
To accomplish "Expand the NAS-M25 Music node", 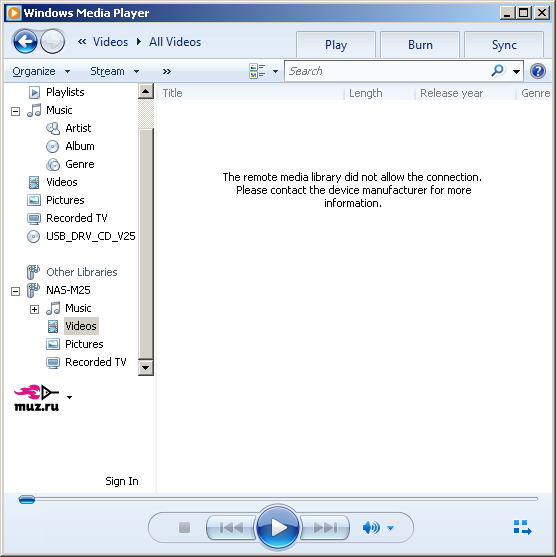I will 34,309.
